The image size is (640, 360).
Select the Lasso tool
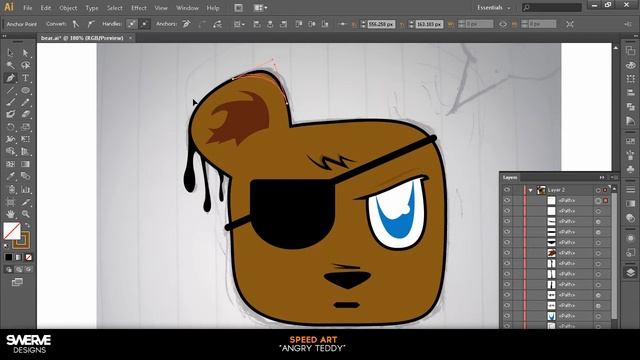tap(25, 65)
